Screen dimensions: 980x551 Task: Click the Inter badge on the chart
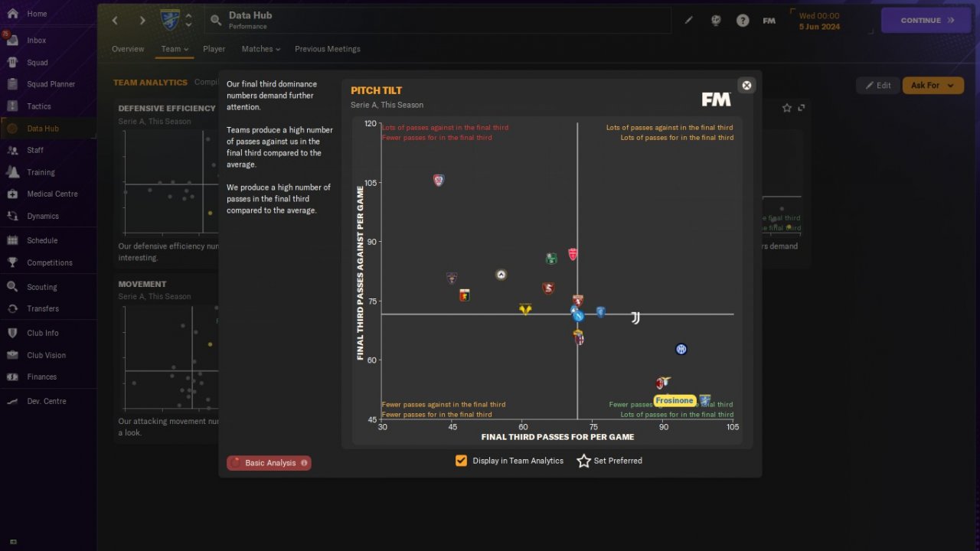click(681, 349)
